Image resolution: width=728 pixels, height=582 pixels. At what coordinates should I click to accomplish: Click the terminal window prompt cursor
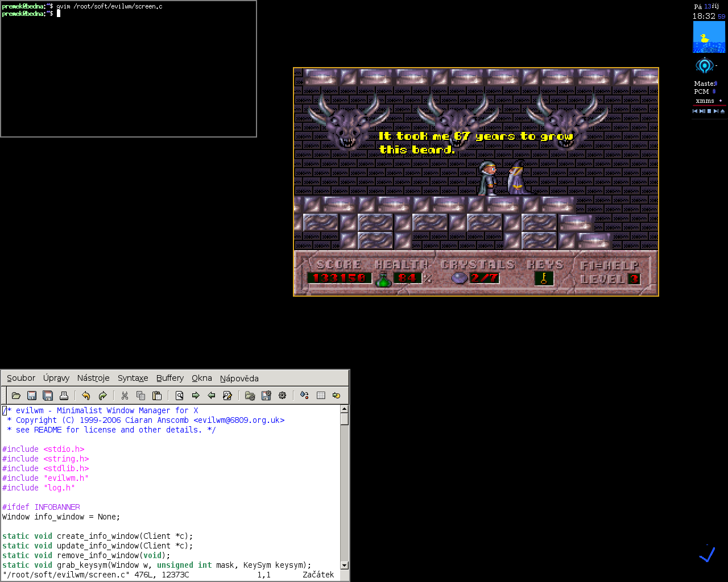coord(58,14)
